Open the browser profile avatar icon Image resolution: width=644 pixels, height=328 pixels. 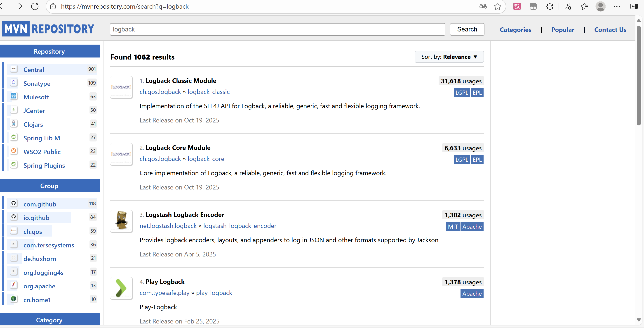tap(600, 6)
